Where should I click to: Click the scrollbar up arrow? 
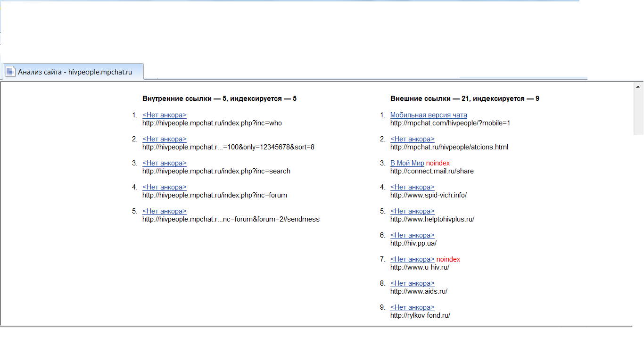(638, 87)
